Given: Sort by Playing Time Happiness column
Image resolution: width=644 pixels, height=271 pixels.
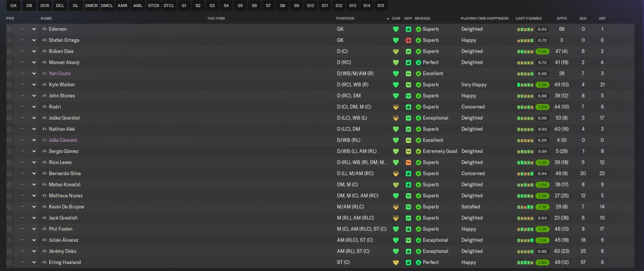Looking at the screenshot, I should [x=485, y=19].
